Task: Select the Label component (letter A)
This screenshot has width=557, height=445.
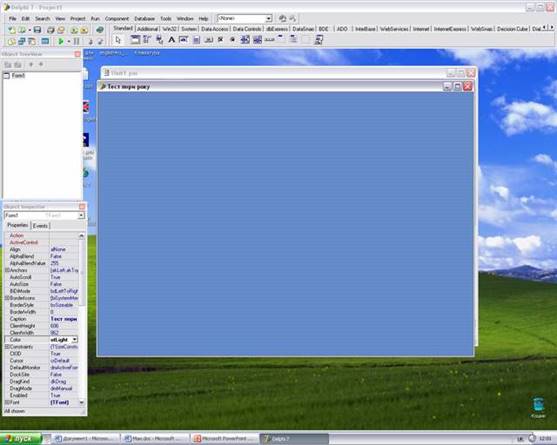Action: (172, 40)
